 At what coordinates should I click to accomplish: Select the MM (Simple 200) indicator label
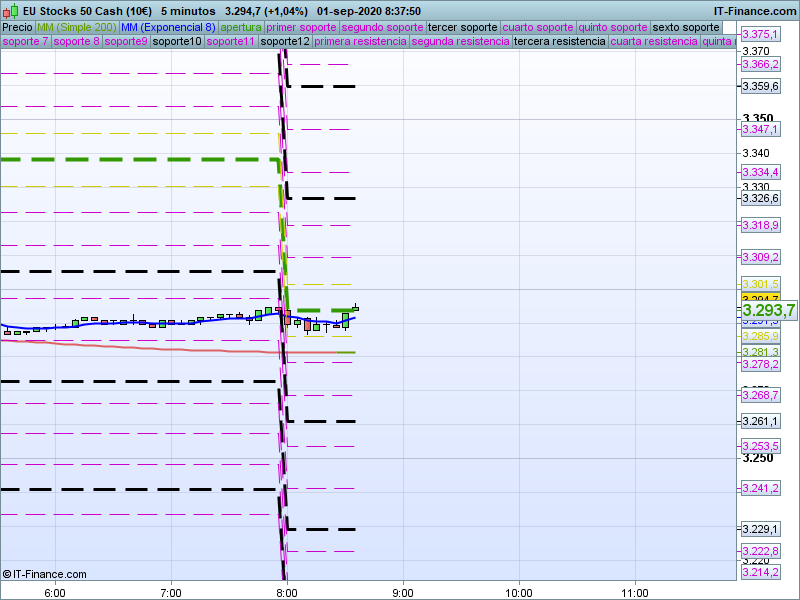point(76,27)
